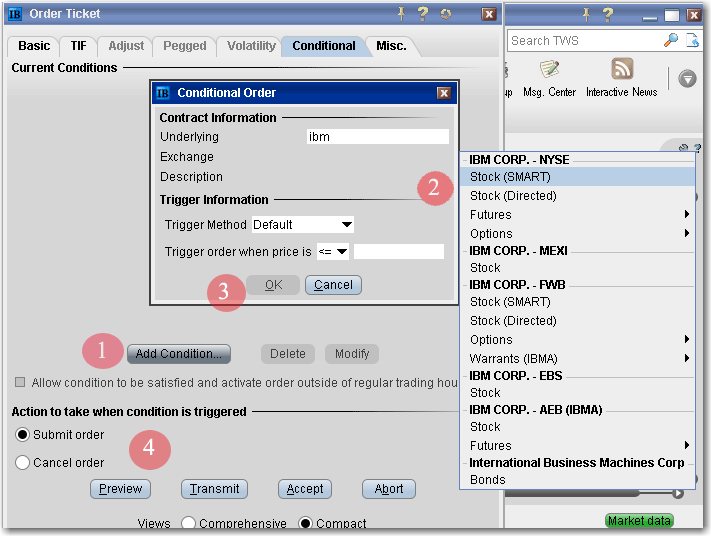Select Stock (SMART) under IBM CORP. - NYSE

577,177
